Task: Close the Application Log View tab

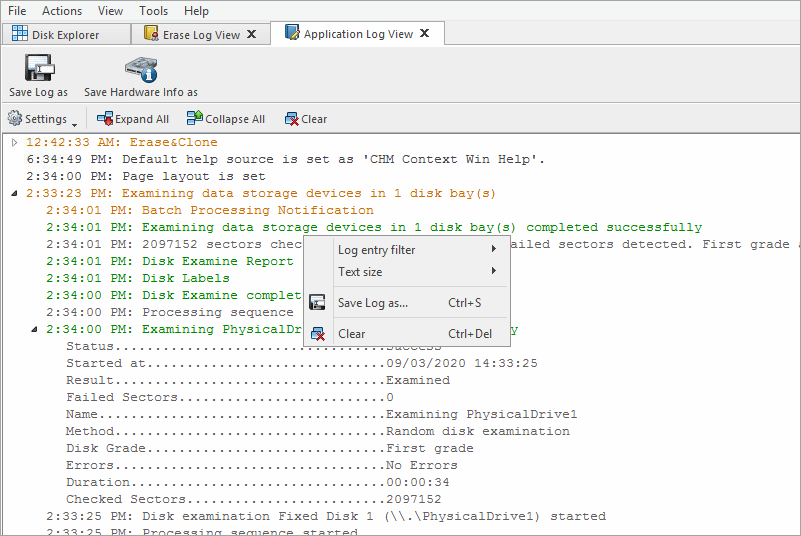Action: (x=425, y=34)
